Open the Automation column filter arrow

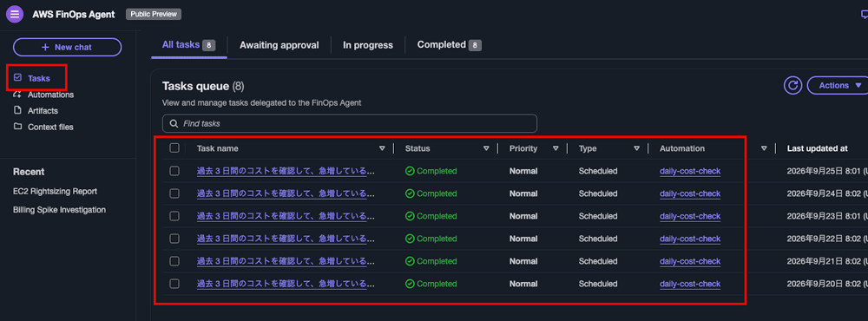[764, 148]
